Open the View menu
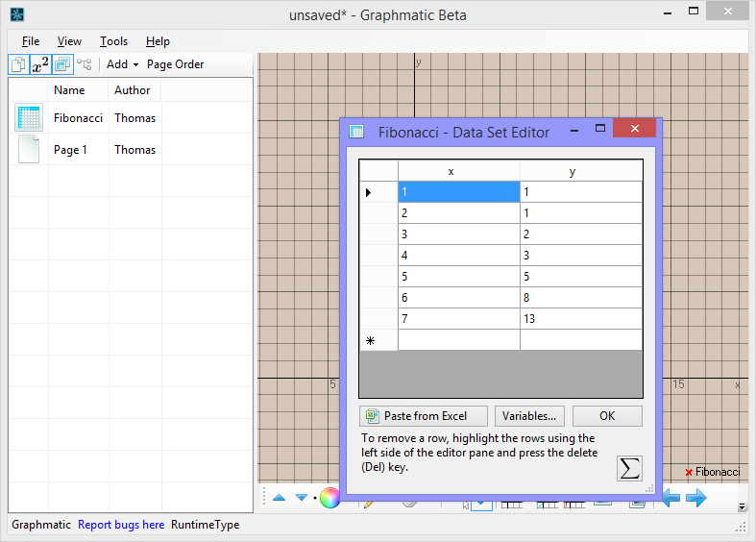The width and height of the screenshot is (756, 542). pyautogui.click(x=69, y=41)
